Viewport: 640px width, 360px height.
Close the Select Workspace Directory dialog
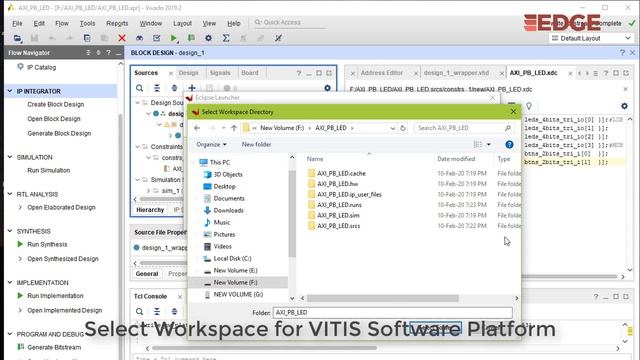click(513, 111)
